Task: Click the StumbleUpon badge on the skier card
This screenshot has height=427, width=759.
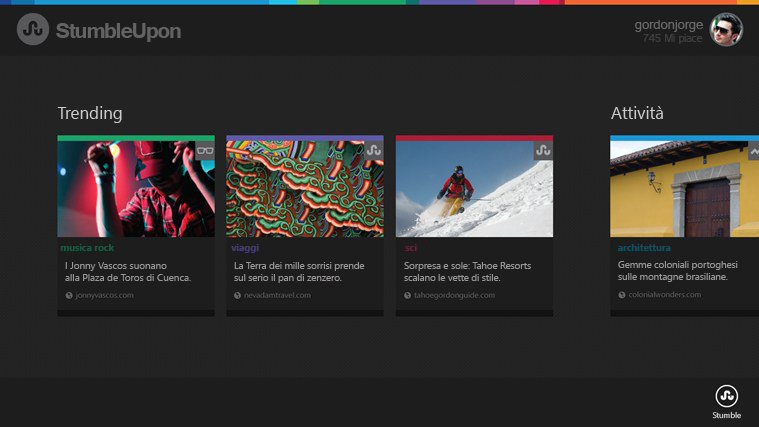Action: click(x=543, y=151)
